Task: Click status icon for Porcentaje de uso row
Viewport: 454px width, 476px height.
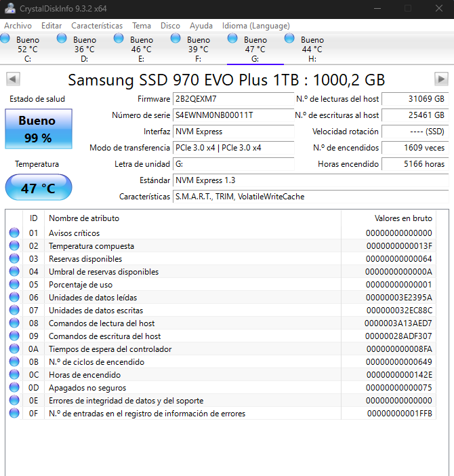Action: tap(14, 284)
